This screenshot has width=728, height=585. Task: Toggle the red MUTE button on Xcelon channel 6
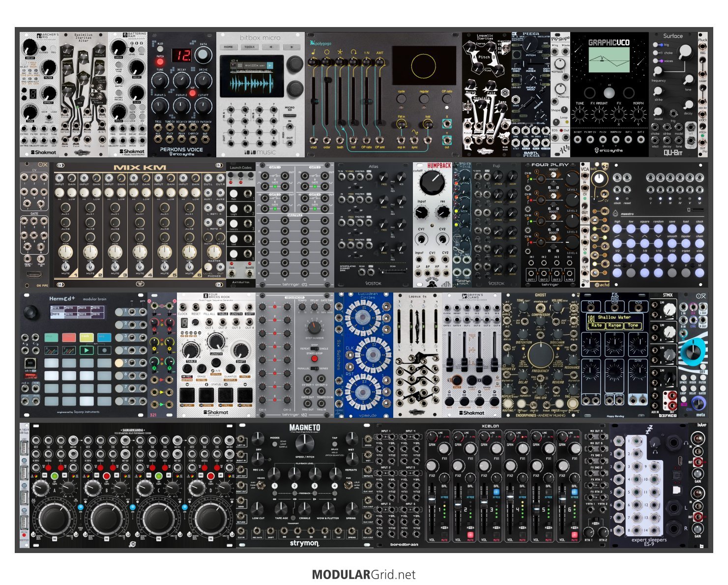coord(575,535)
